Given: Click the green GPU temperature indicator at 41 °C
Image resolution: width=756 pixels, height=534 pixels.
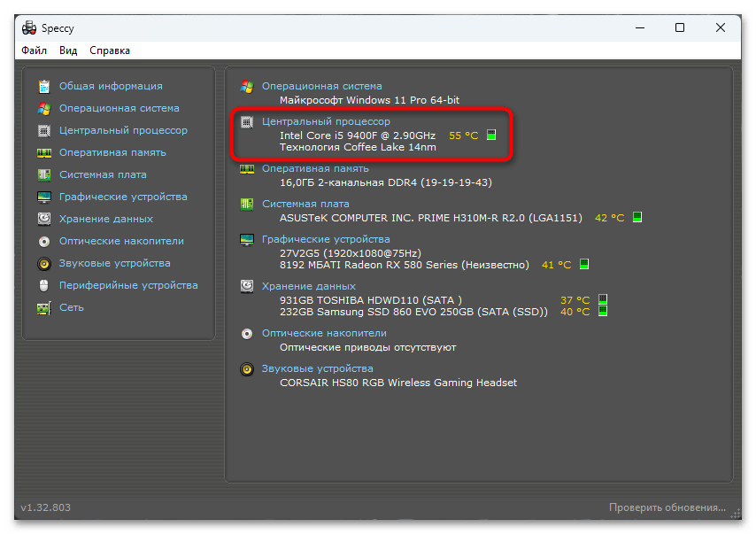Looking at the screenshot, I should click(583, 265).
